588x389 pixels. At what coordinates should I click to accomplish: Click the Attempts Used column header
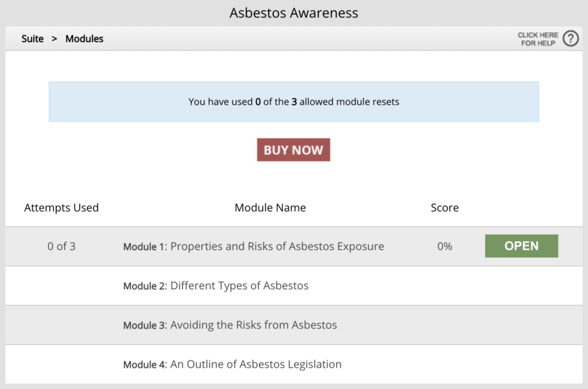coord(62,207)
